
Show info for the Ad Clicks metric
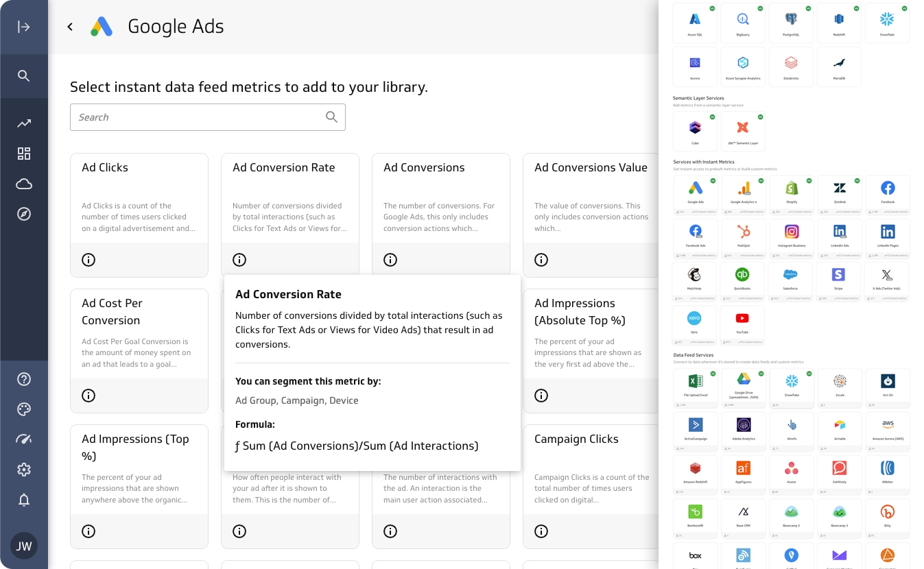click(88, 260)
